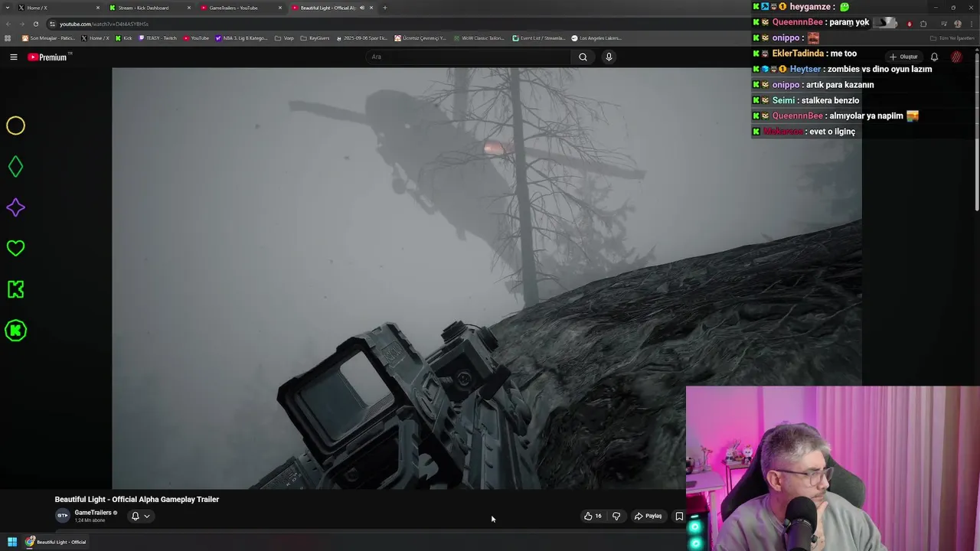Click the circled green K icon
The height and width of the screenshot is (551, 980).
15,331
